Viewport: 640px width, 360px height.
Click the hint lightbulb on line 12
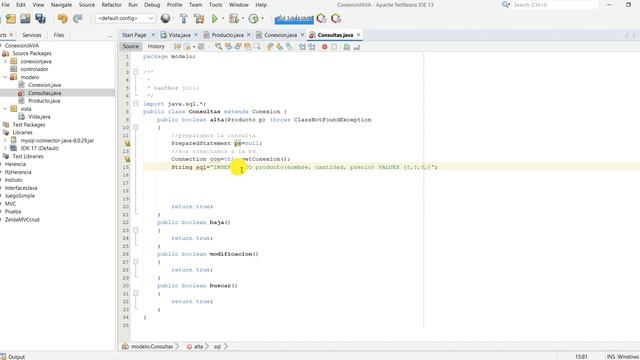click(x=127, y=143)
